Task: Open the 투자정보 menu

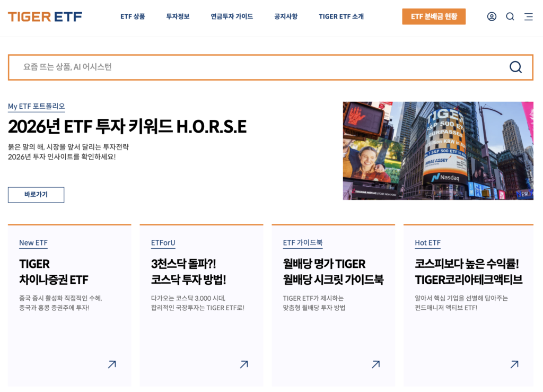Action: 178,16
